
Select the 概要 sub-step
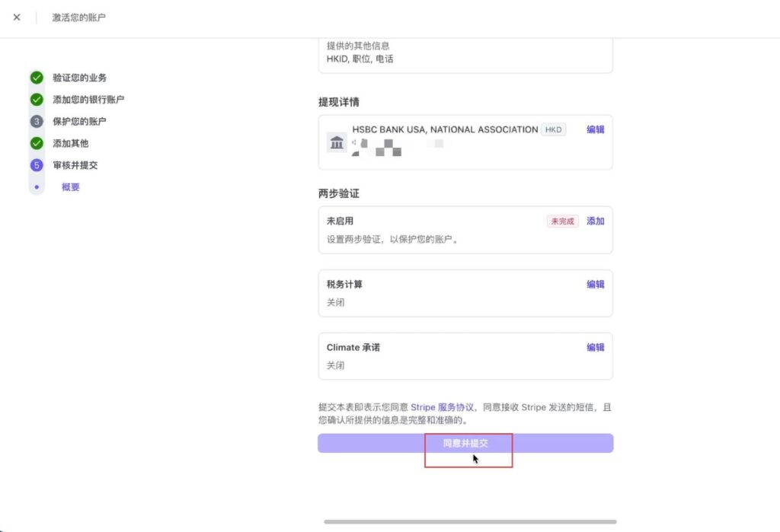point(71,187)
